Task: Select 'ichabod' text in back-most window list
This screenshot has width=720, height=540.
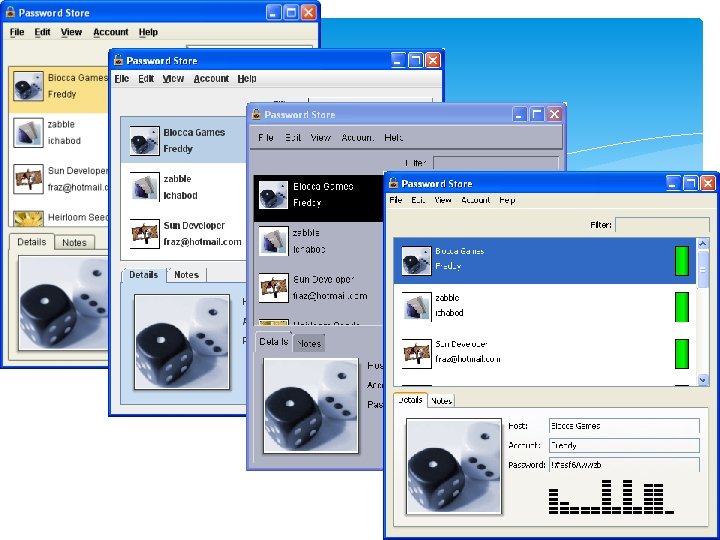Action: [x=64, y=141]
